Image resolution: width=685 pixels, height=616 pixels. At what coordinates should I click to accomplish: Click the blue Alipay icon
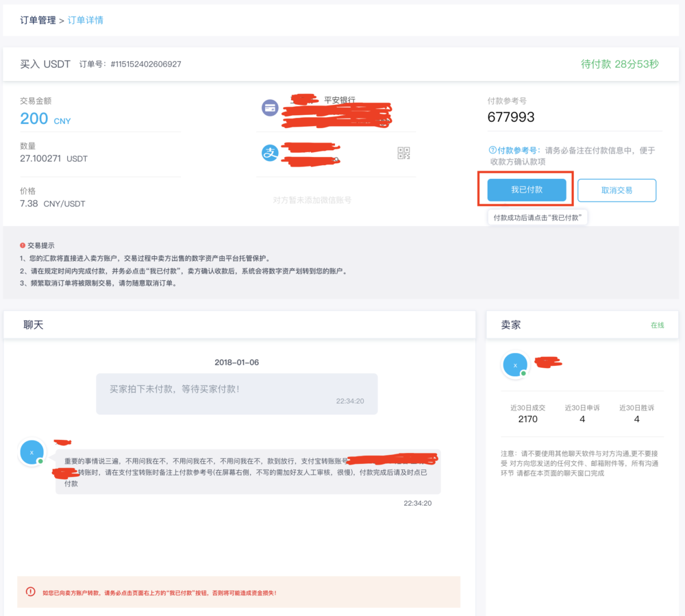coord(270,153)
